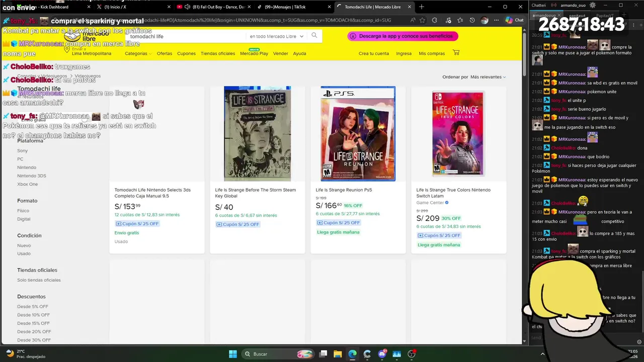Image resolution: width=644 pixels, height=362 pixels.
Task: Open Life Is Strange Before The Storm thumbnail
Action: 257,134
